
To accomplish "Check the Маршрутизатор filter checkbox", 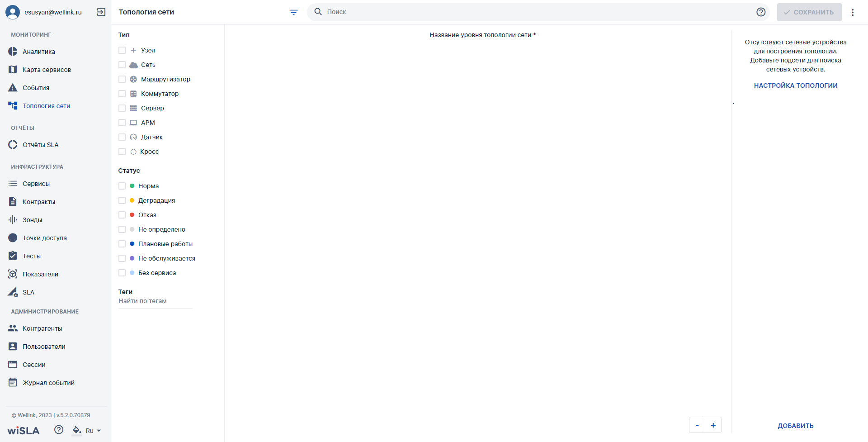I will click(x=122, y=79).
